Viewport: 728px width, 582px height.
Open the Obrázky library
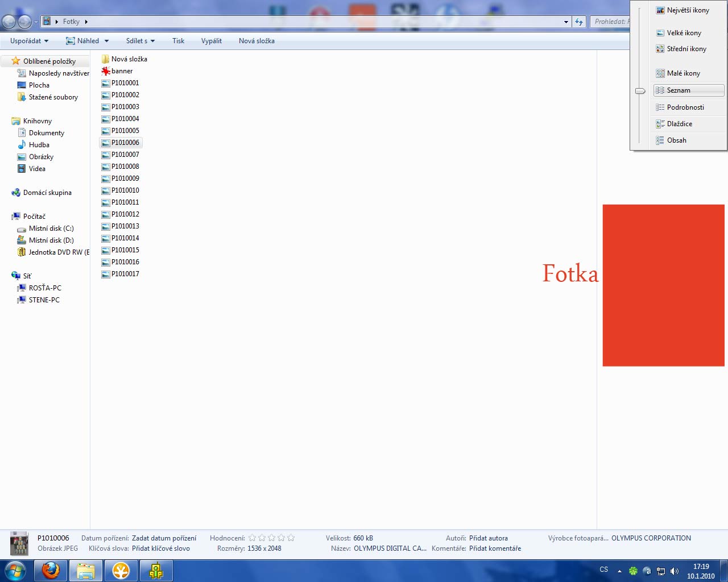pyautogui.click(x=35, y=157)
